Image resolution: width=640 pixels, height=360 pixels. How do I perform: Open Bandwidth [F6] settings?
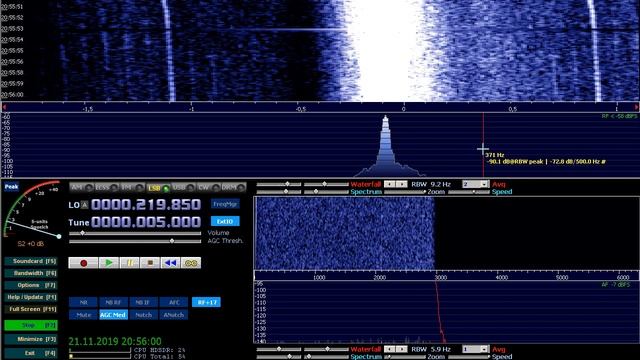click(31, 273)
